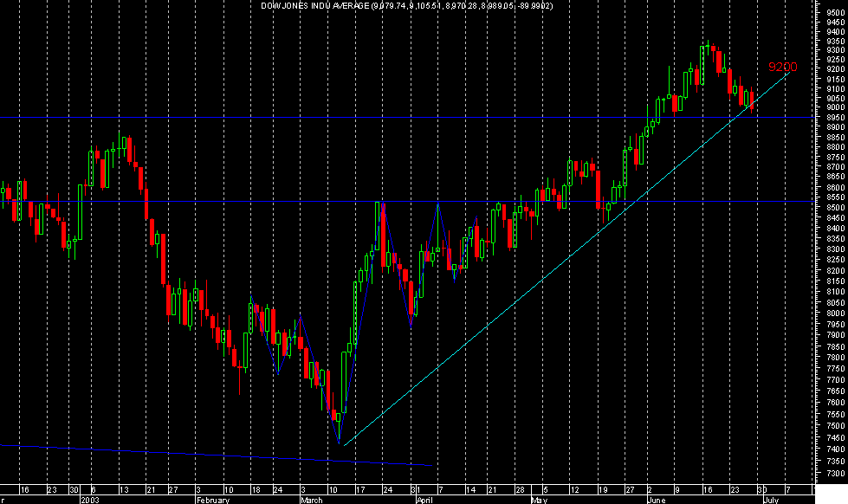Click the 9150 price axis label
The image size is (848, 504).
(836, 79)
